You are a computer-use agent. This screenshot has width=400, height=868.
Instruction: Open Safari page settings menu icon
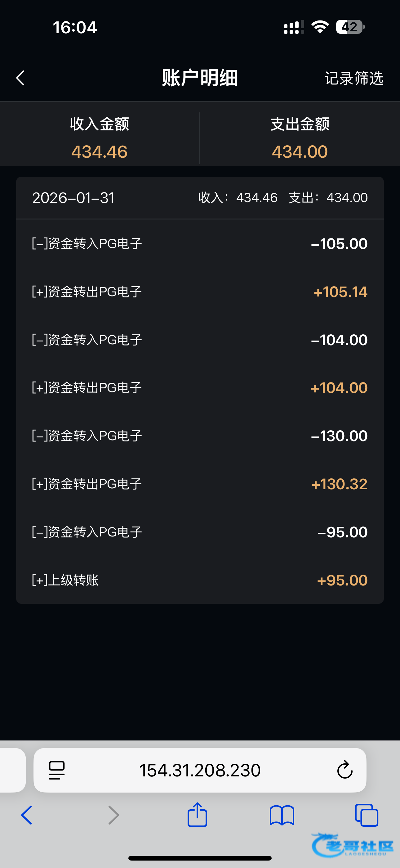tap(56, 770)
